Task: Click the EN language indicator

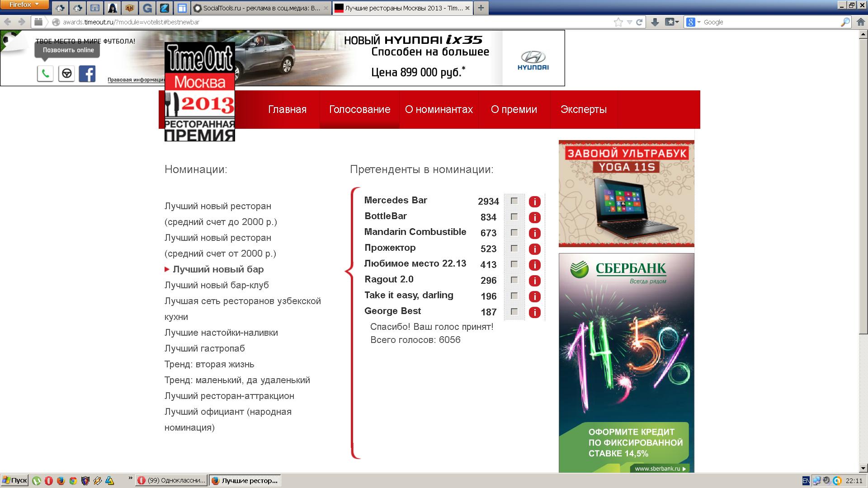Action: [x=806, y=481]
